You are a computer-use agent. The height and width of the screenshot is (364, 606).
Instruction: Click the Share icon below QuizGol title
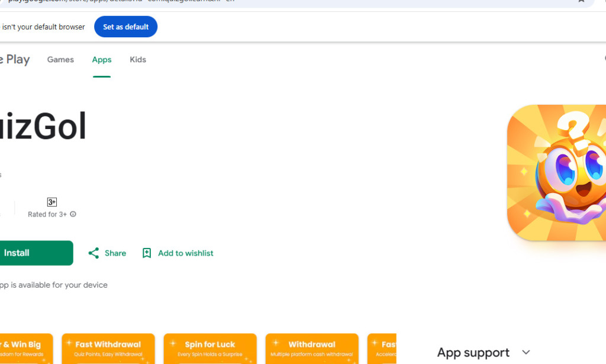point(95,253)
